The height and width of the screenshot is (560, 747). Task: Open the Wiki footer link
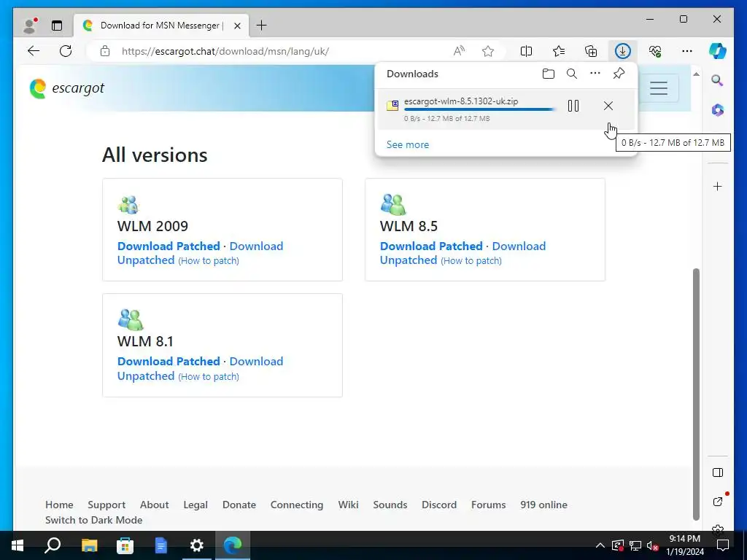pos(348,505)
